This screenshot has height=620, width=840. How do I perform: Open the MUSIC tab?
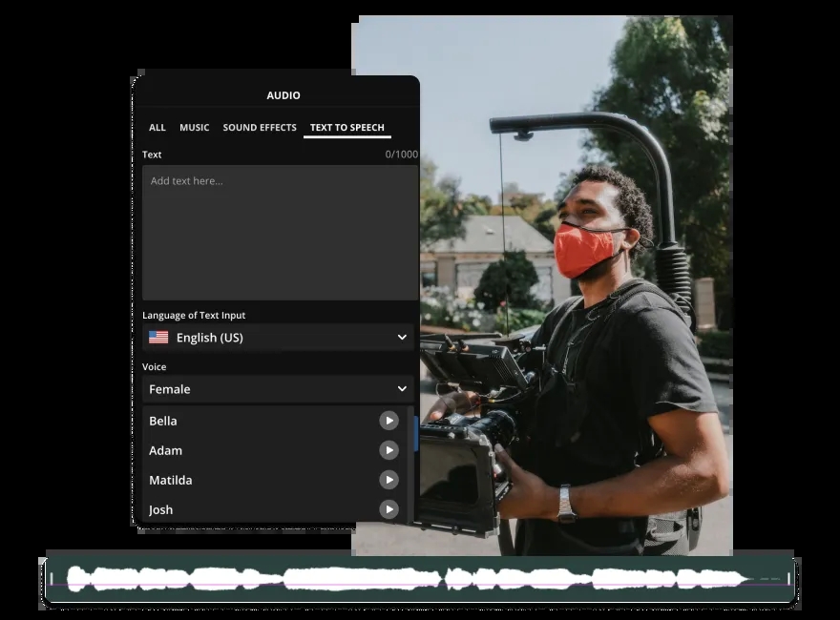(195, 128)
